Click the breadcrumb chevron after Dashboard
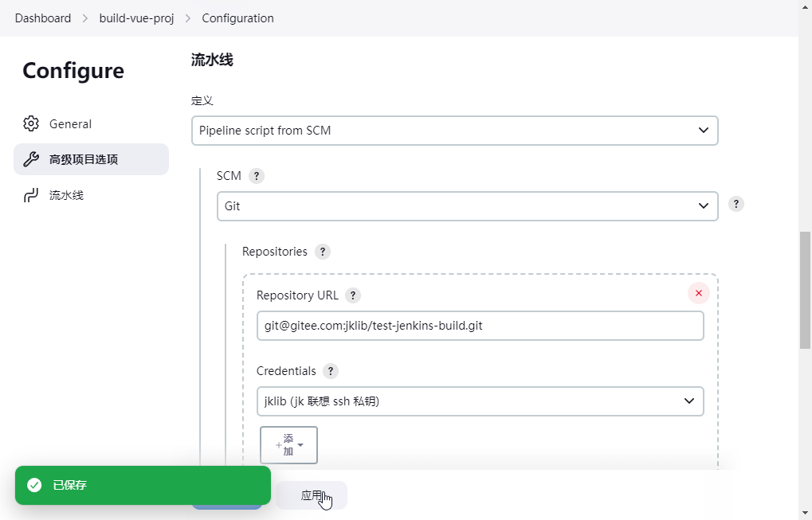This screenshot has height=520, width=812. (85, 18)
